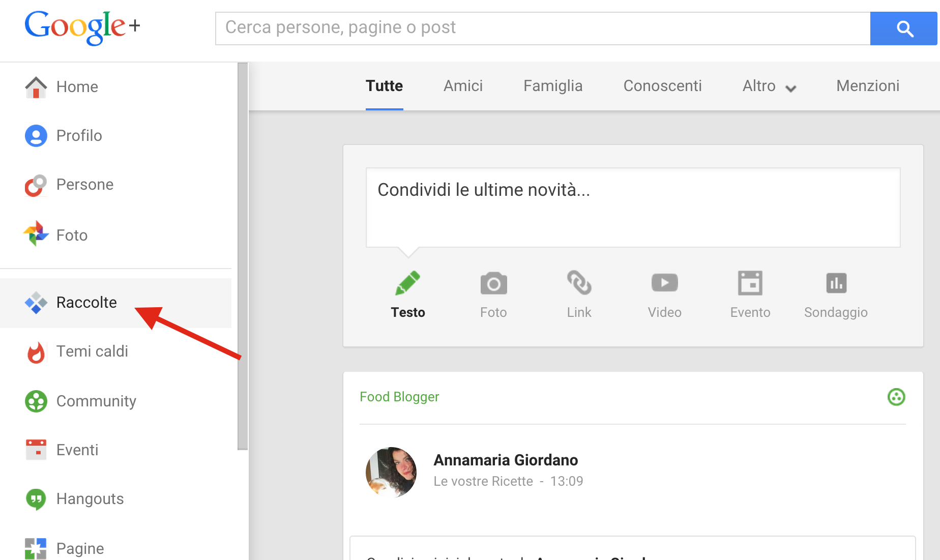Open the Menzioni tab
Viewport: 940px width, 560px height.
coord(867,86)
